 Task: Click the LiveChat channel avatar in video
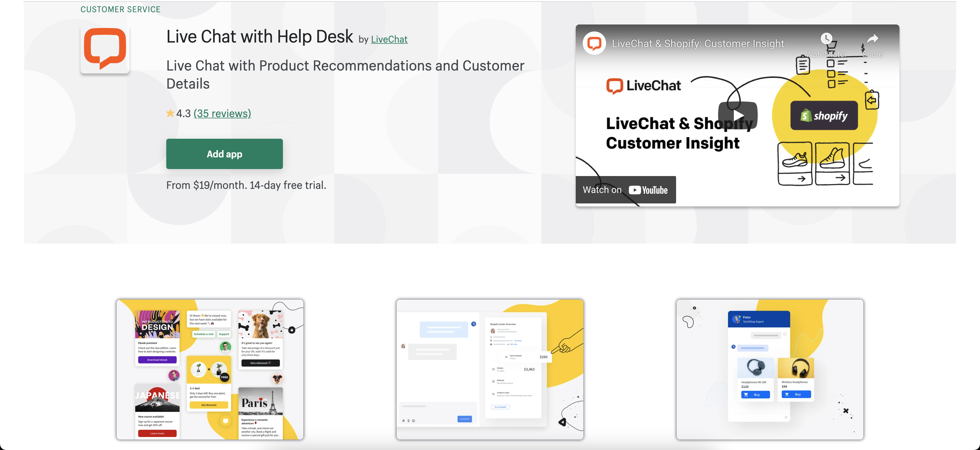(x=594, y=43)
